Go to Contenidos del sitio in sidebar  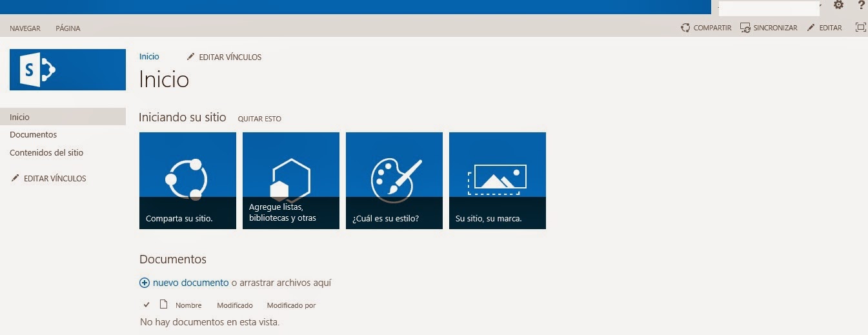(46, 153)
